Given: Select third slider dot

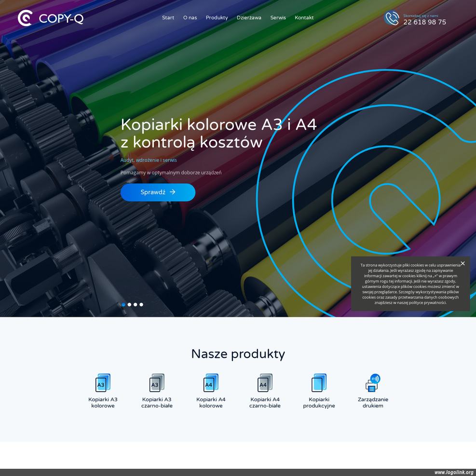Looking at the screenshot, I should pos(136,304).
